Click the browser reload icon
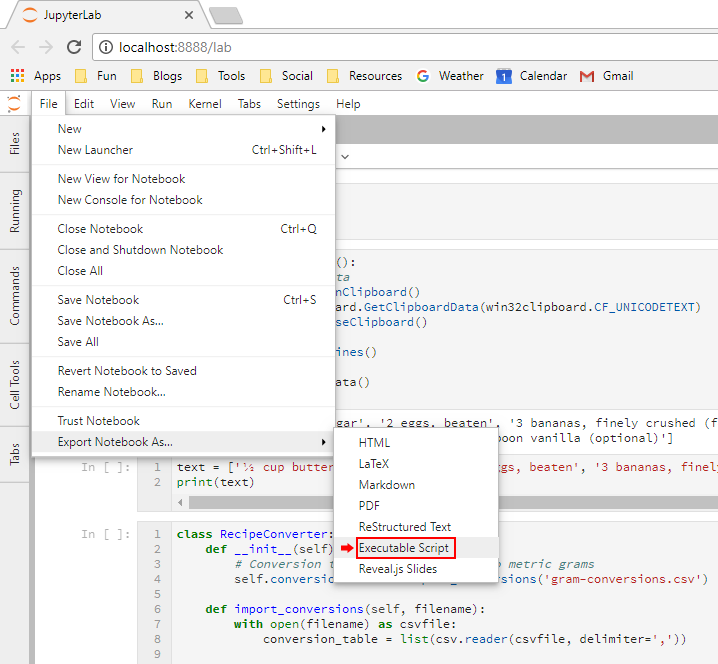 coord(74,47)
